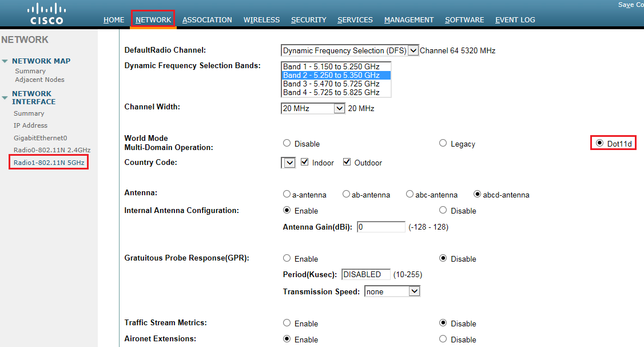Open the DefaultRadio Channel dropdown
Viewport: 644px width, 347px height.
coord(414,50)
